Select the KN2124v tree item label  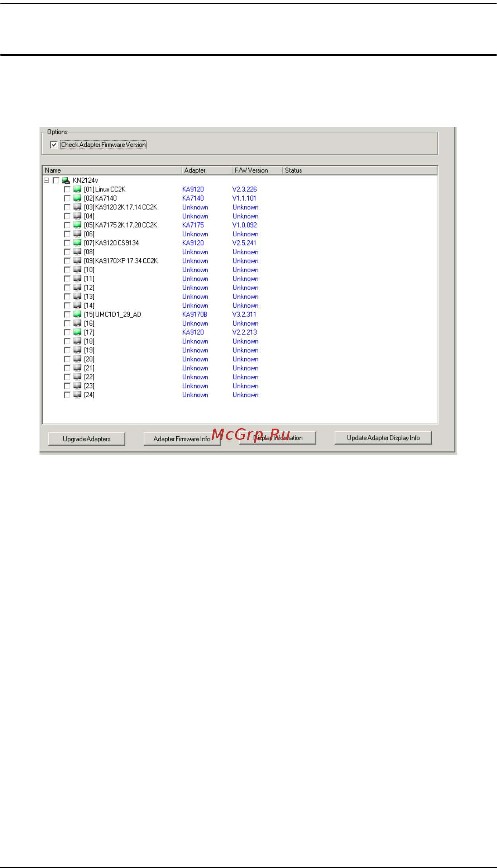point(86,181)
